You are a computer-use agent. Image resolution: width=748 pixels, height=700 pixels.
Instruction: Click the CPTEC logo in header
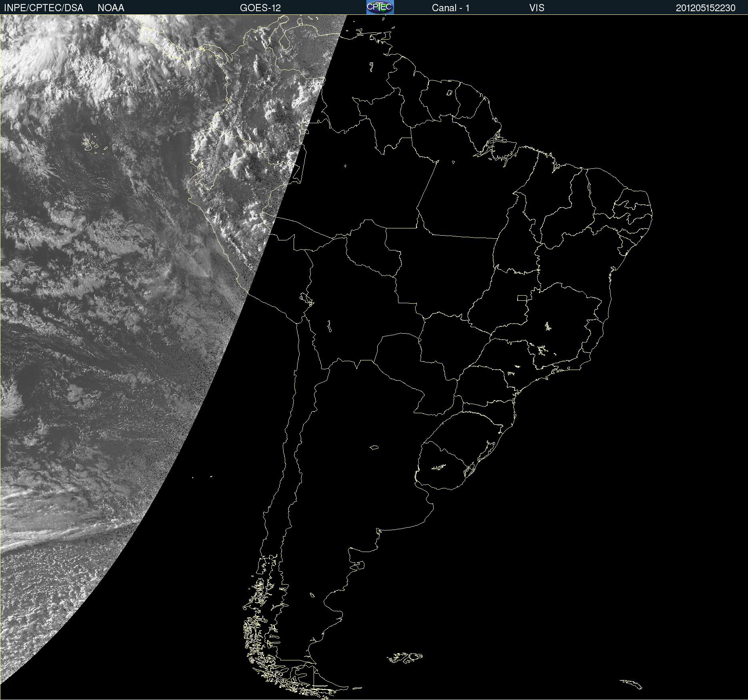coord(380,7)
